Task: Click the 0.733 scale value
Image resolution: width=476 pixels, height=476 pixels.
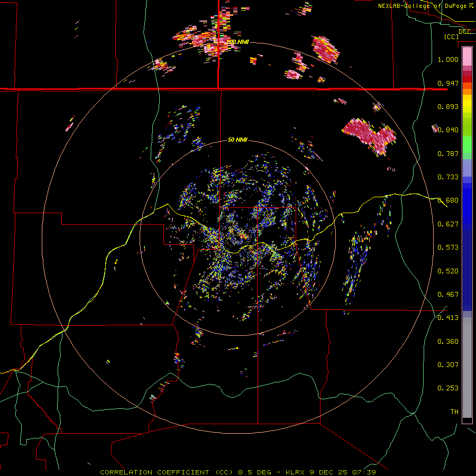Action: click(448, 177)
